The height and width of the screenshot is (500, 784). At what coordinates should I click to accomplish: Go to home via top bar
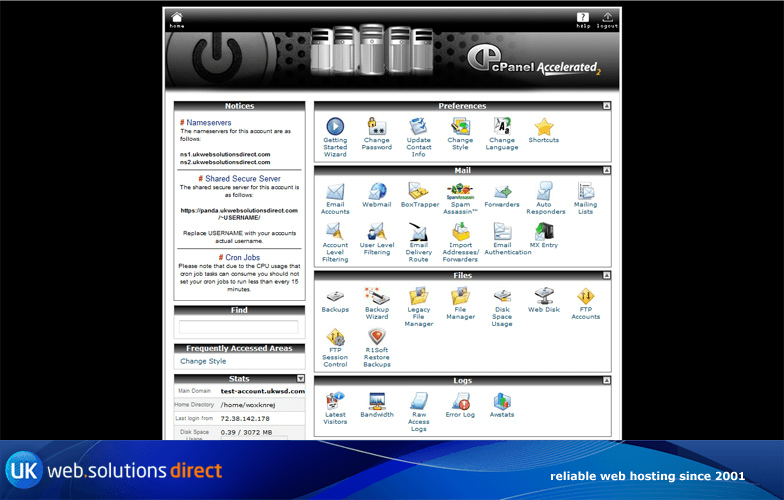177,19
